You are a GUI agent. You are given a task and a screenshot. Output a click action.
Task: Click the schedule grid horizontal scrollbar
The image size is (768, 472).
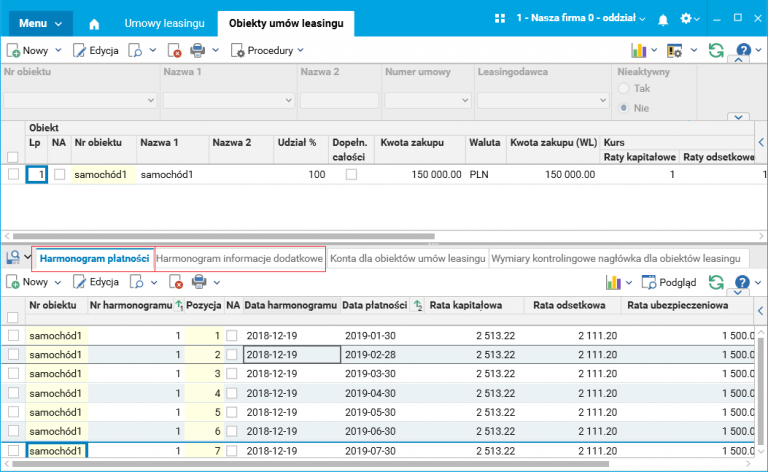[311, 464]
